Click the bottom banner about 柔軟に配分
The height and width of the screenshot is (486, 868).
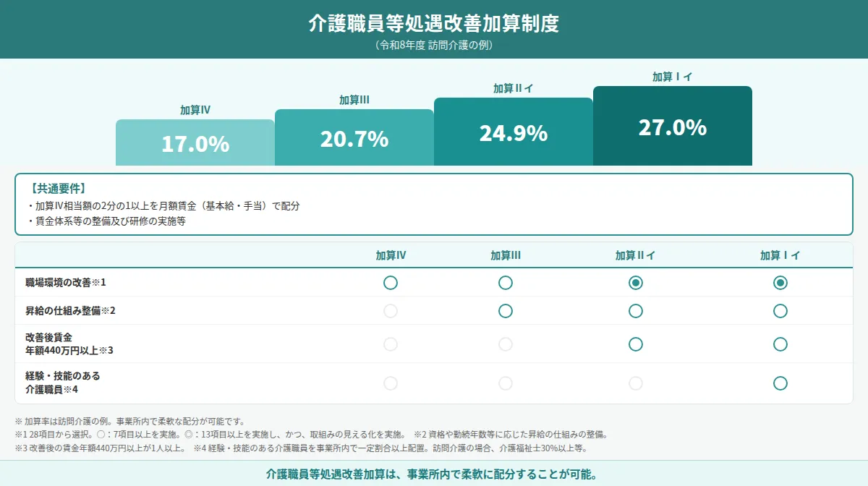pyautogui.click(x=434, y=474)
